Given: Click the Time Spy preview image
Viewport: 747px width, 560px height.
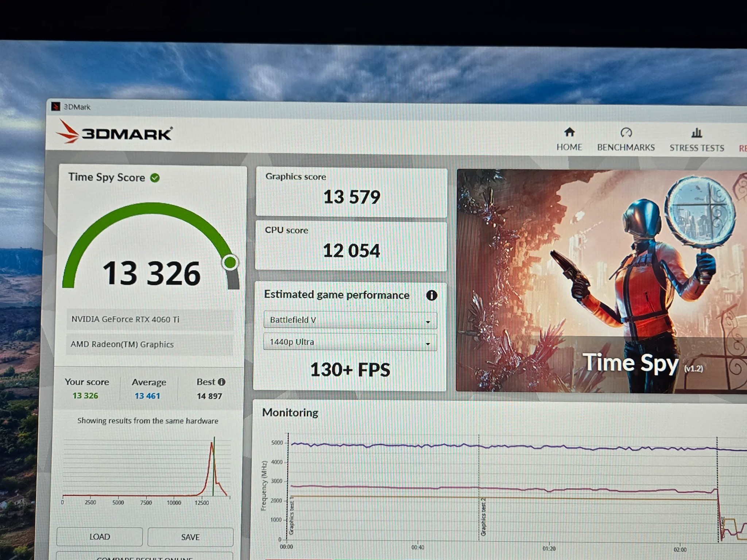Looking at the screenshot, I should [x=601, y=281].
